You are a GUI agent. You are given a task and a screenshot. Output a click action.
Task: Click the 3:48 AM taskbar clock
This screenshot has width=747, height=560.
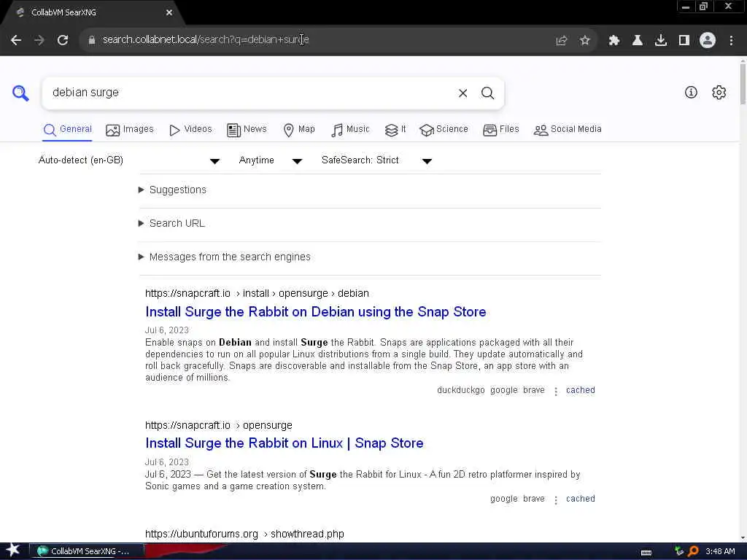tap(720, 551)
